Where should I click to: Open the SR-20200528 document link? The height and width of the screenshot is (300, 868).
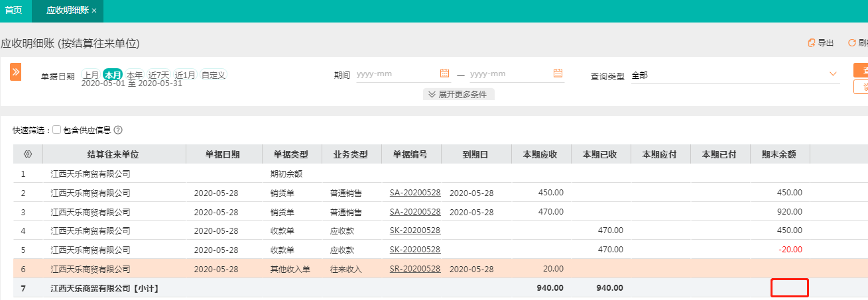(x=415, y=269)
